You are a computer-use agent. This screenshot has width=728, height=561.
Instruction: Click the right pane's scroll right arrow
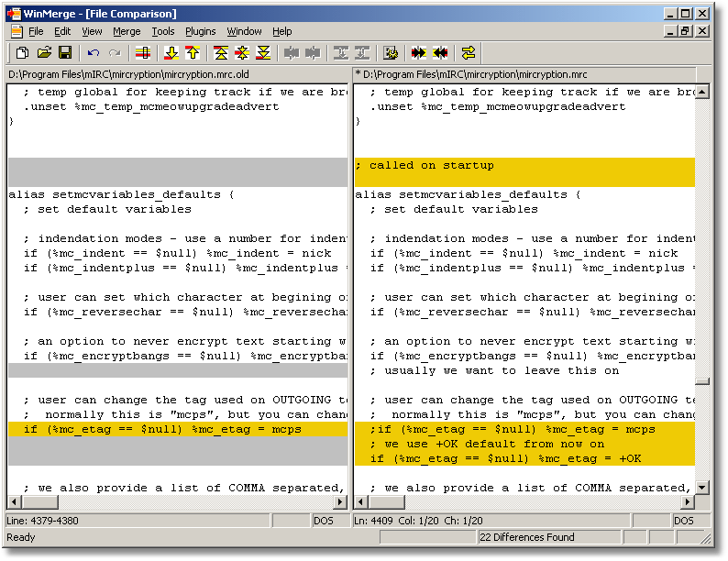pos(688,501)
